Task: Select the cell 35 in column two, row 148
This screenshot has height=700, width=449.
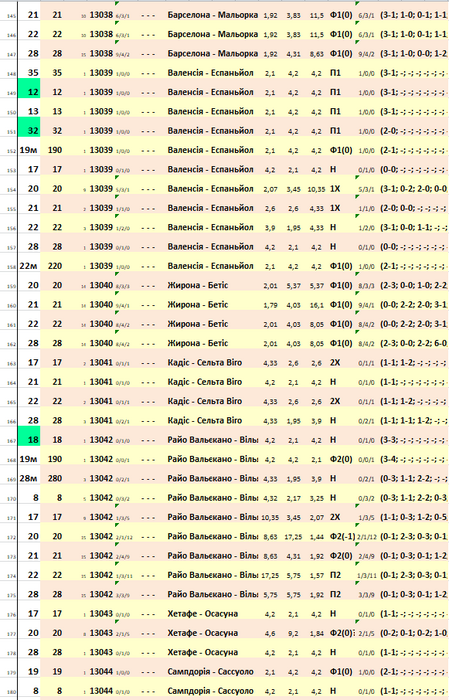Action: [57, 73]
